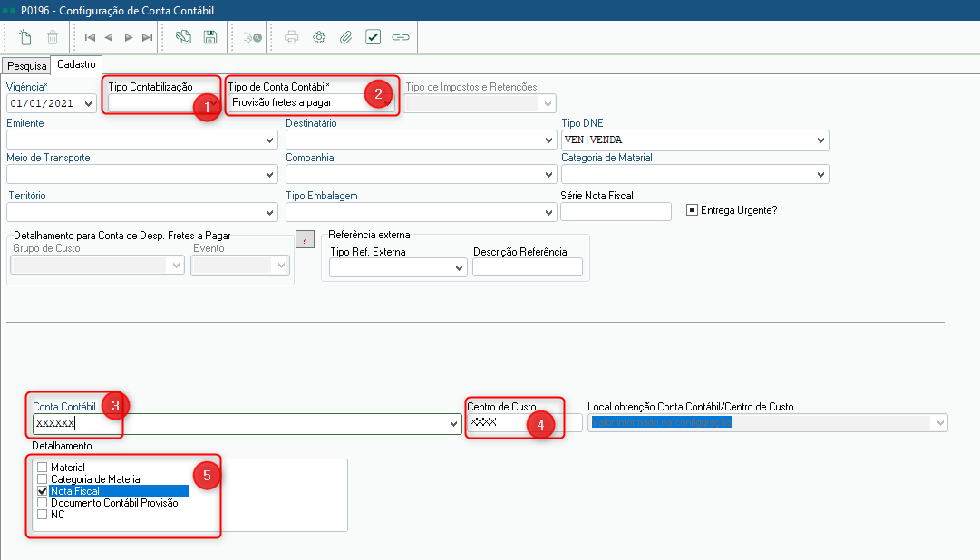Toggle the Entrega Urgente checkbox

pos(692,210)
